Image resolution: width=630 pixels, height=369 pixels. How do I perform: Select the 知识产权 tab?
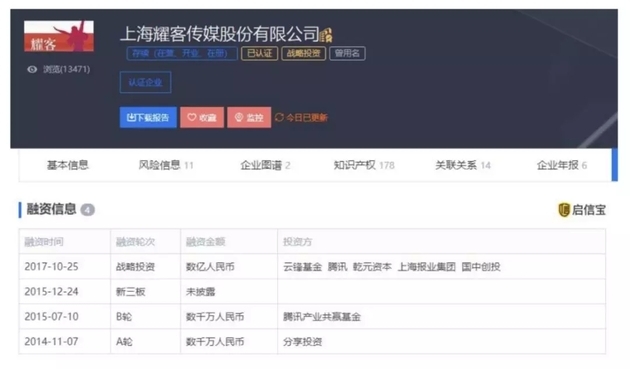coord(364,165)
